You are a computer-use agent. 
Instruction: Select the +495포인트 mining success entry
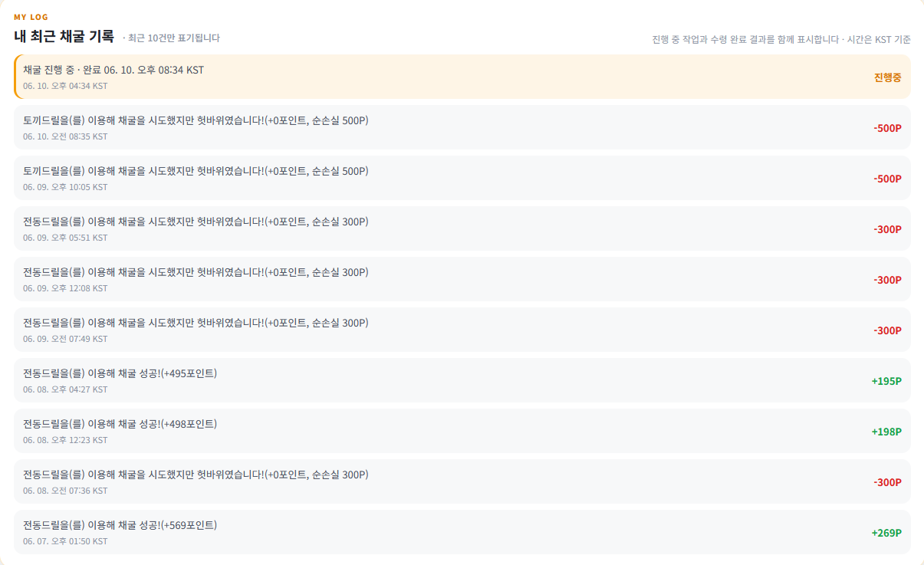pos(462,380)
